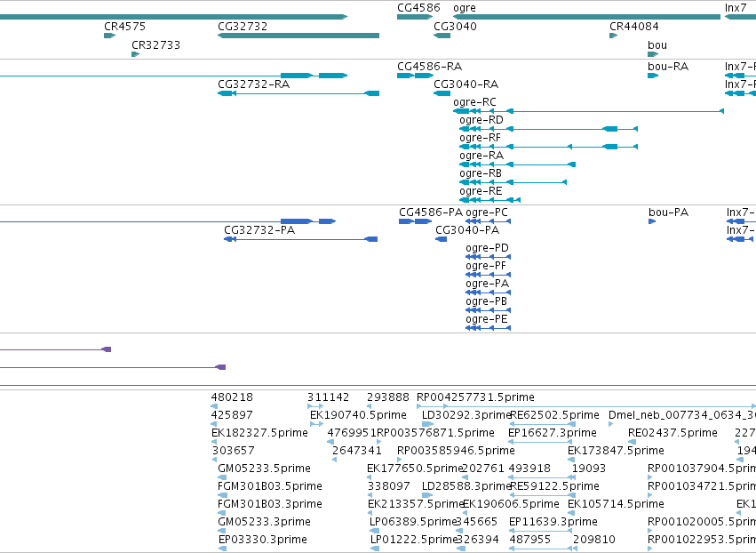
Task: Click the RP003585946.5prime EST label
Action: coord(456,451)
